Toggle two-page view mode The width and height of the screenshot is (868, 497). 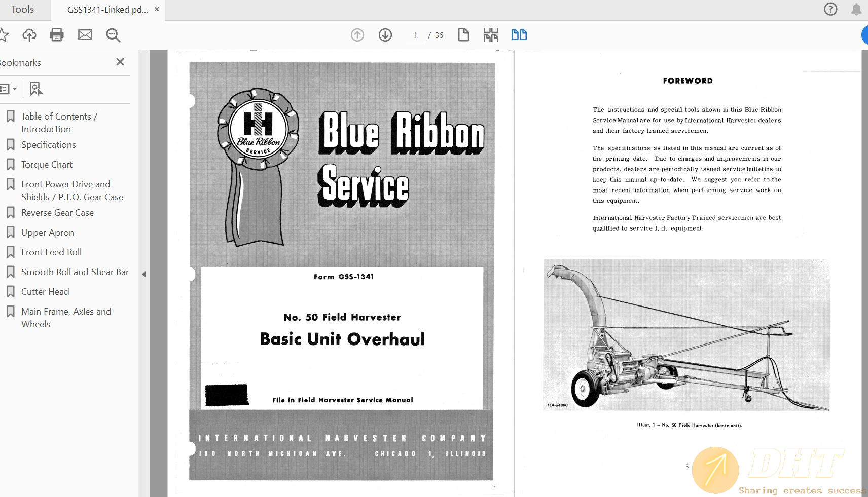click(x=519, y=35)
